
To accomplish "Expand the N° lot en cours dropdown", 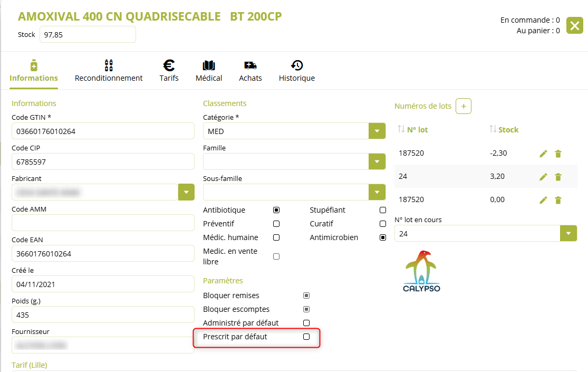I will 568,233.
